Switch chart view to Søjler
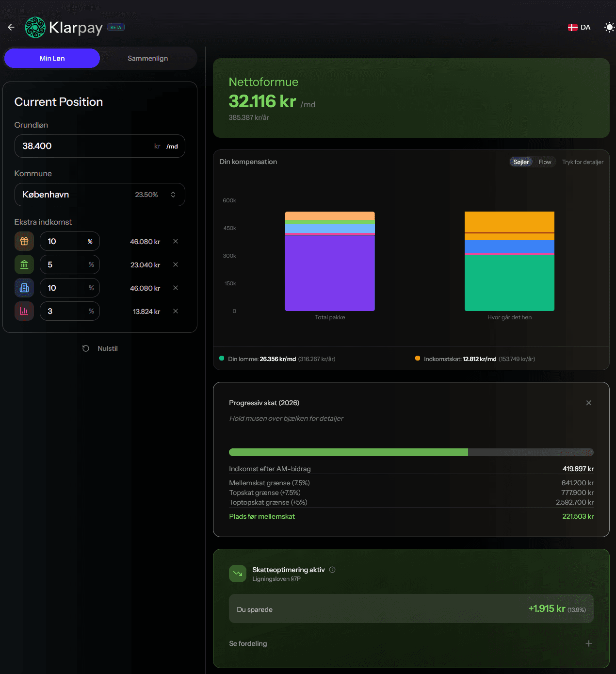616x674 pixels. [521, 162]
